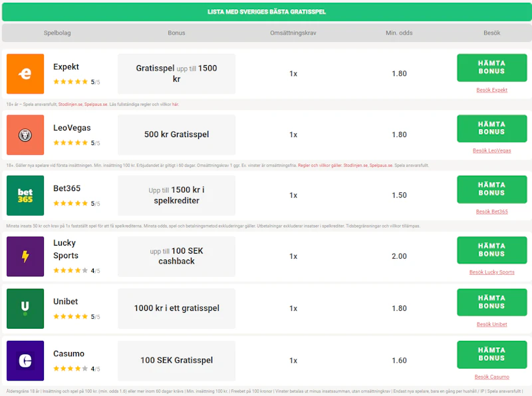Click the Lucky Sports lightning bolt logo
The width and height of the screenshot is (532, 396).
(25, 256)
